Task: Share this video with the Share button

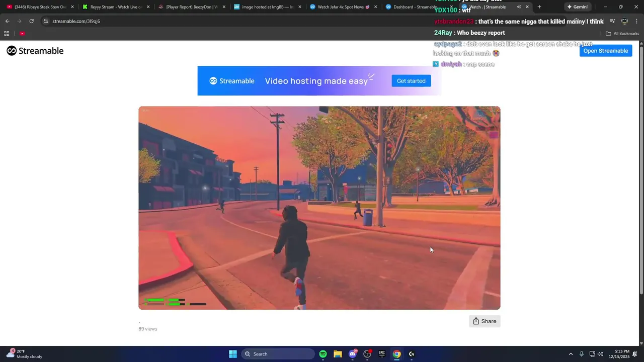Action: coord(485,321)
